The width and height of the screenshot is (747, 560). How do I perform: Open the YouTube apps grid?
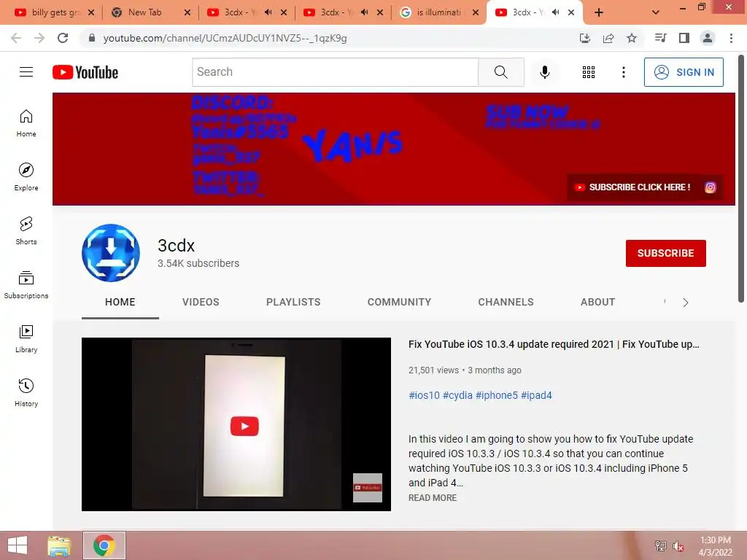589,72
